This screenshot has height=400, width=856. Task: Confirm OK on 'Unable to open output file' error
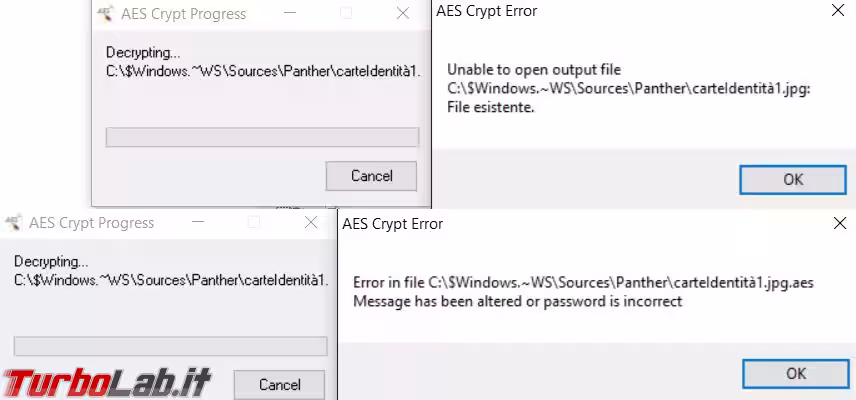tap(793, 180)
